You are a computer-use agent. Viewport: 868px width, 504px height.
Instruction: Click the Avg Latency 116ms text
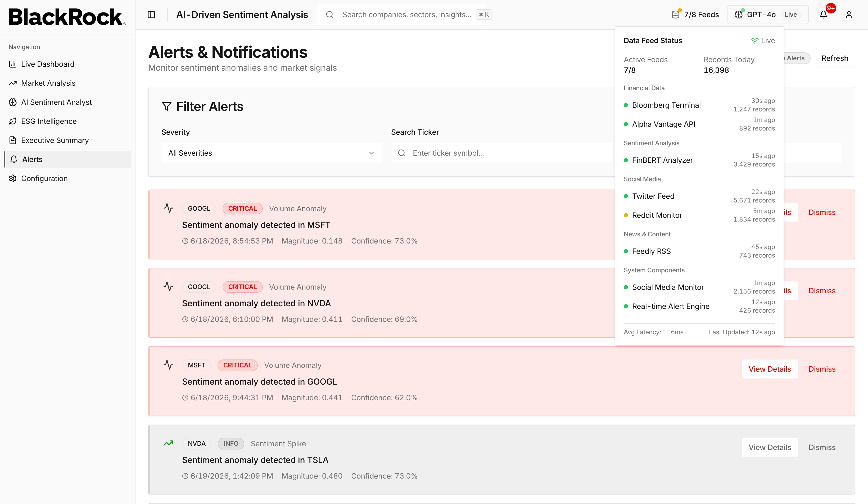pos(653,332)
